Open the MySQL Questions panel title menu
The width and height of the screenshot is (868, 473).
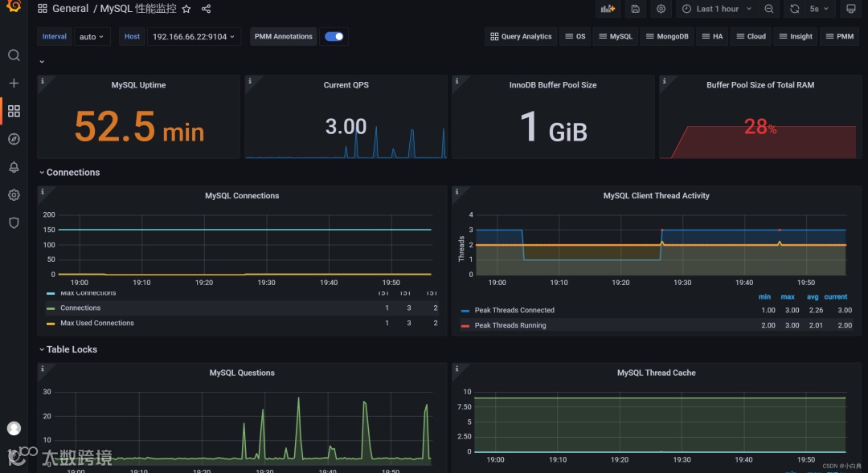[242, 373]
